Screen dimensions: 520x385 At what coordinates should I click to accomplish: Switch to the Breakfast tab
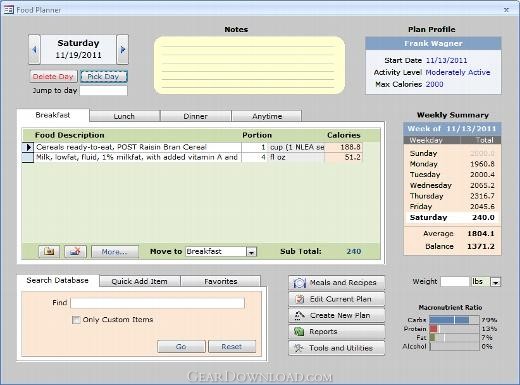click(x=53, y=115)
